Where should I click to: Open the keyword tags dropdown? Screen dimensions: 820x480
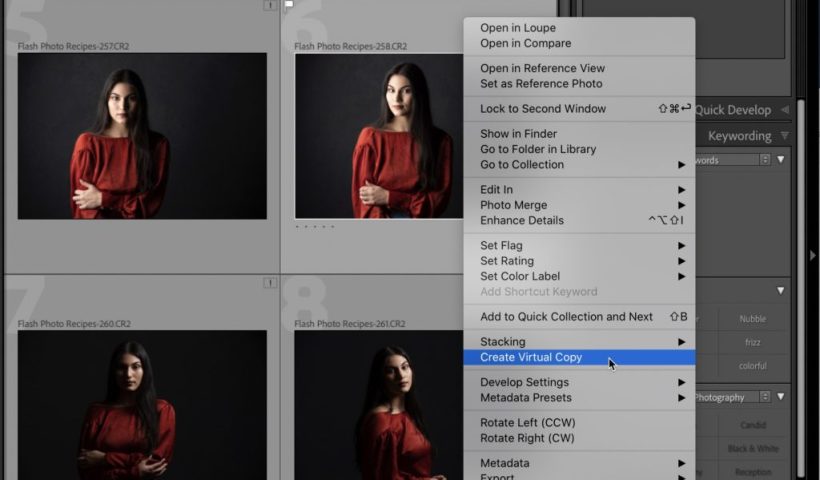tap(765, 160)
